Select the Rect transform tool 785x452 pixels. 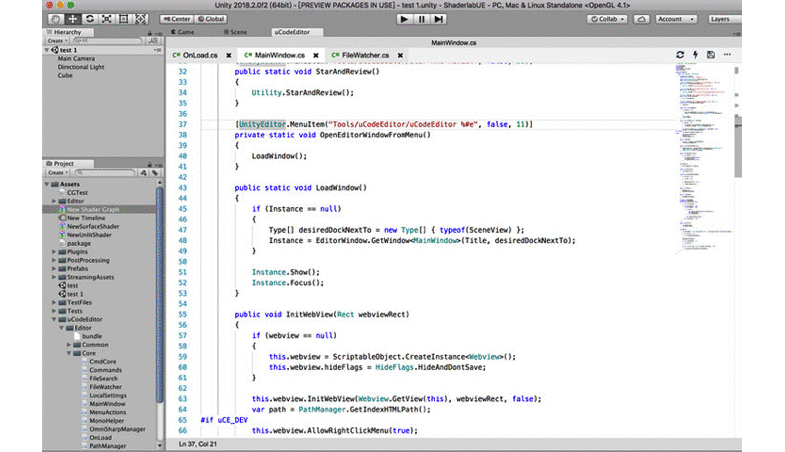124,19
